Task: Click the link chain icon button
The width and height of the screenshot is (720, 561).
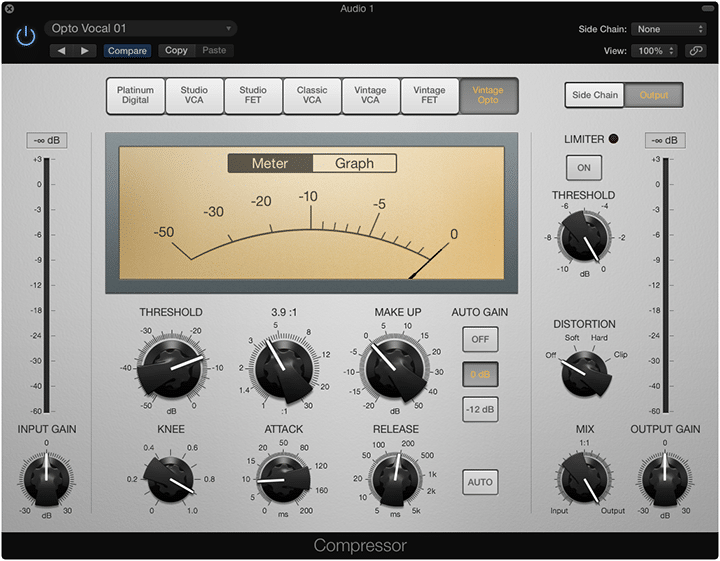Action: click(695, 50)
